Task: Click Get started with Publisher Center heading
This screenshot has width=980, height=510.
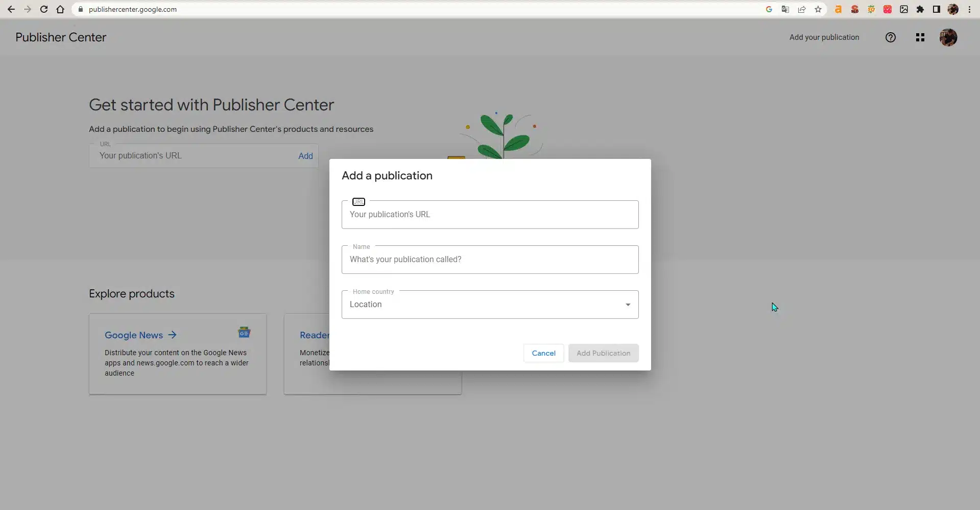Action: coord(211,105)
